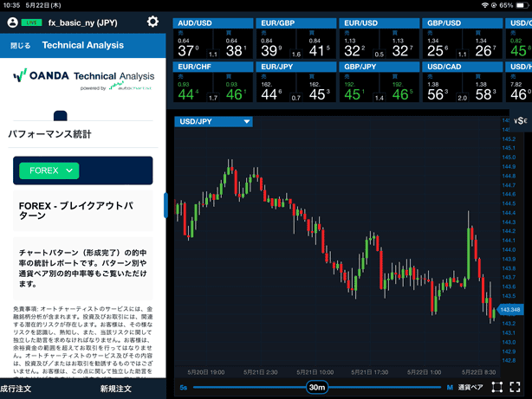532x399 pixels.
Task: Close Technical Analysis panel with 閉じる
Action: point(20,45)
